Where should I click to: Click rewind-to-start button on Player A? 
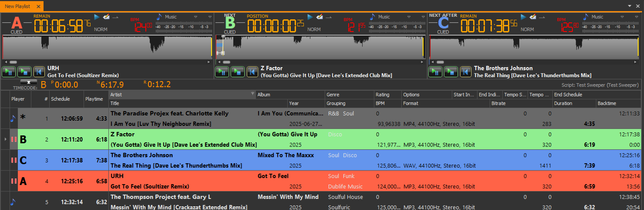(x=39, y=72)
